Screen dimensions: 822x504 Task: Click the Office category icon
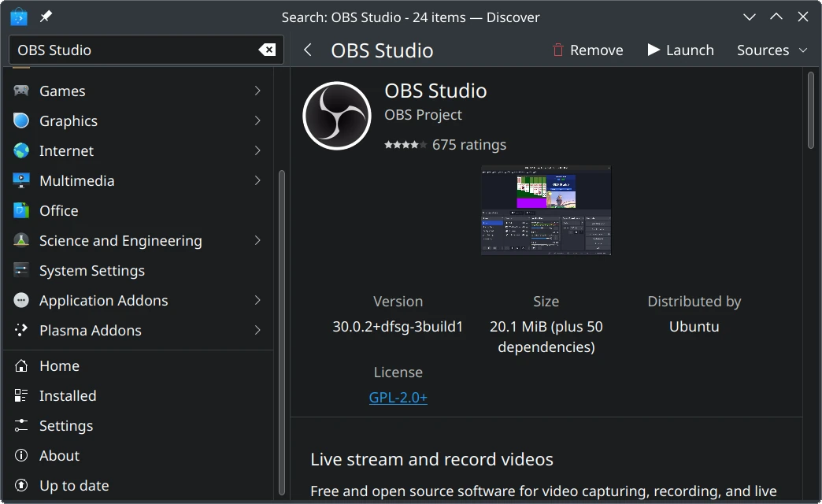point(21,210)
